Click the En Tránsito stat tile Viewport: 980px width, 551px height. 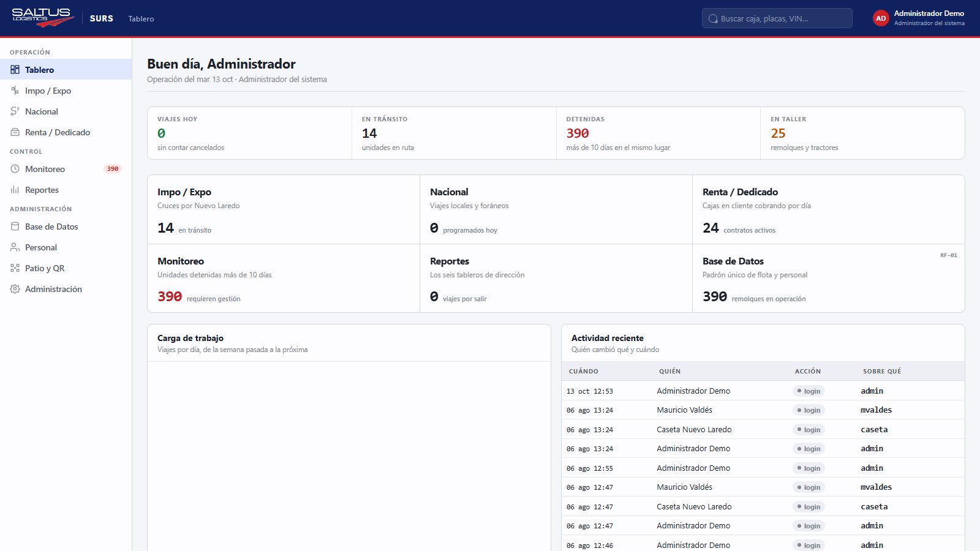454,133
